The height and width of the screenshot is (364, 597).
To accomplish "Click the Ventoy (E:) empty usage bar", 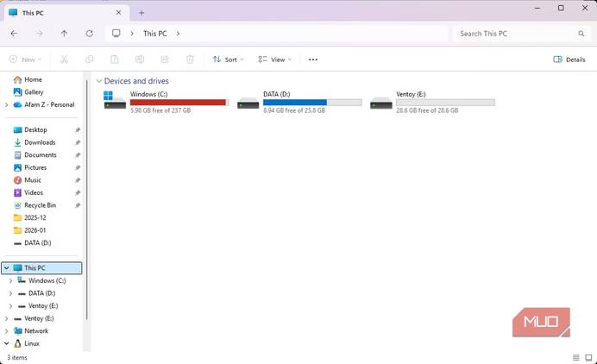I will (445, 103).
